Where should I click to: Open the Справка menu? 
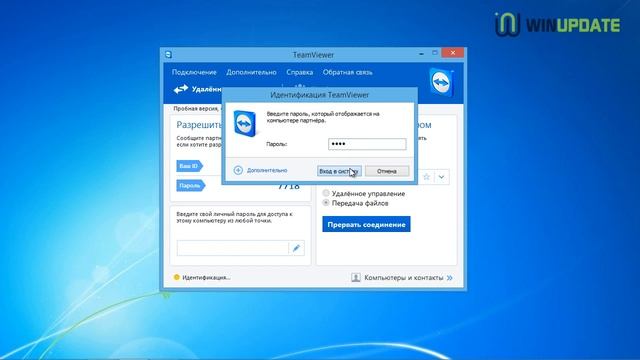(300, 72)
